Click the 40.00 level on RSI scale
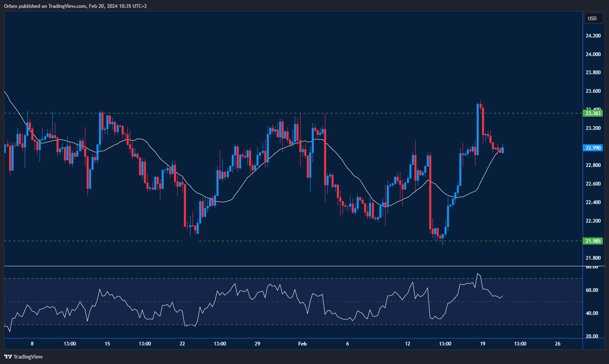This screenshot has height=364, width=609. 592,313
